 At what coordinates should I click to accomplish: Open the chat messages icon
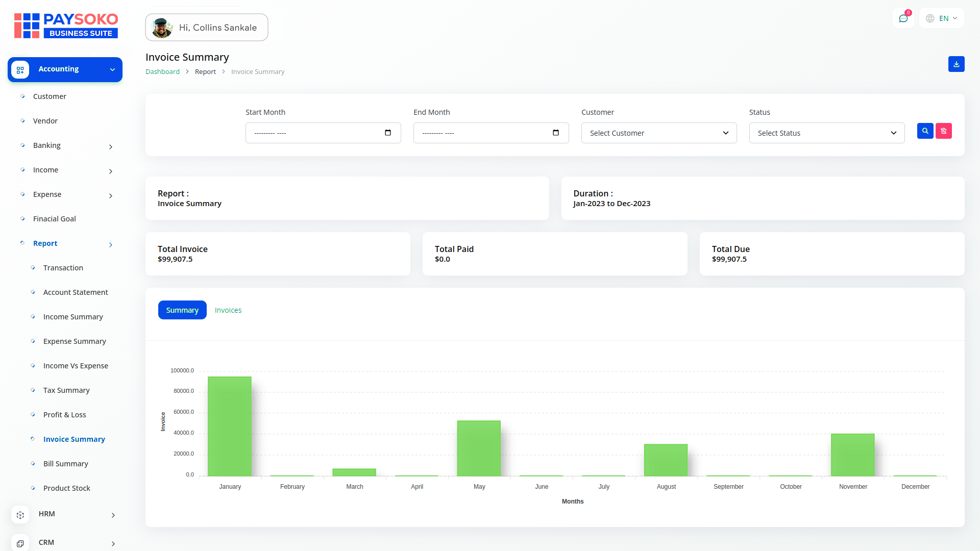pyautogui.click(x=903, y=18)
